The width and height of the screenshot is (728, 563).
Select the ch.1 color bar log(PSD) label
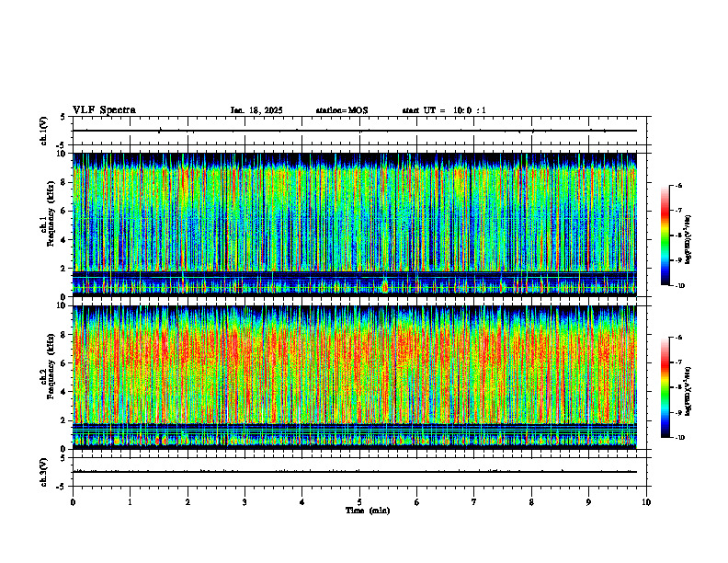pos(688,239)
